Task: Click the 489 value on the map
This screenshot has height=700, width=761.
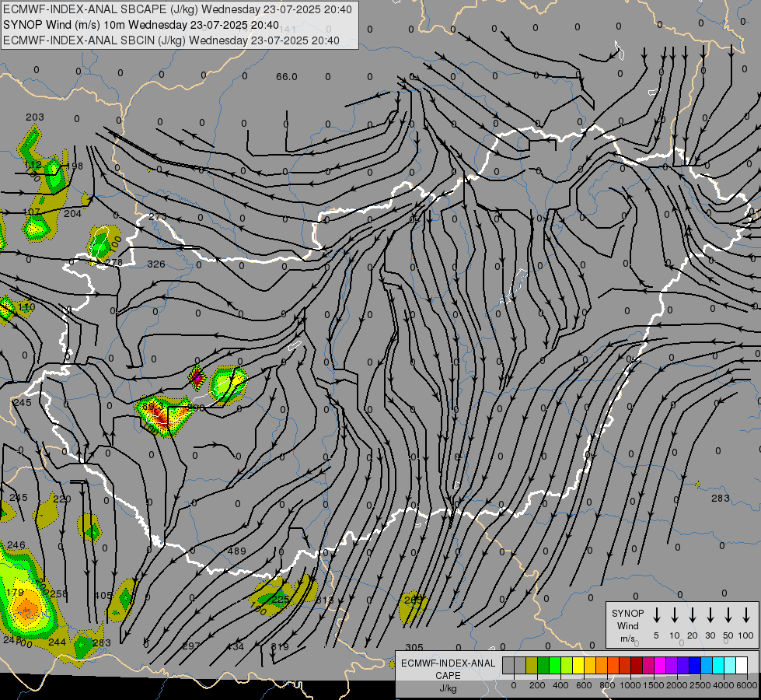Action: 236,551
